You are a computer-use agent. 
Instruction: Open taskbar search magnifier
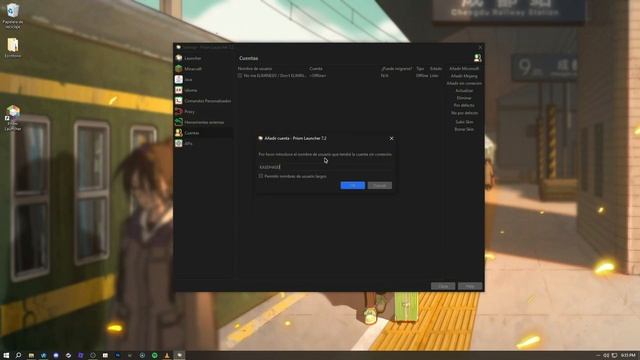coord(18,356)
